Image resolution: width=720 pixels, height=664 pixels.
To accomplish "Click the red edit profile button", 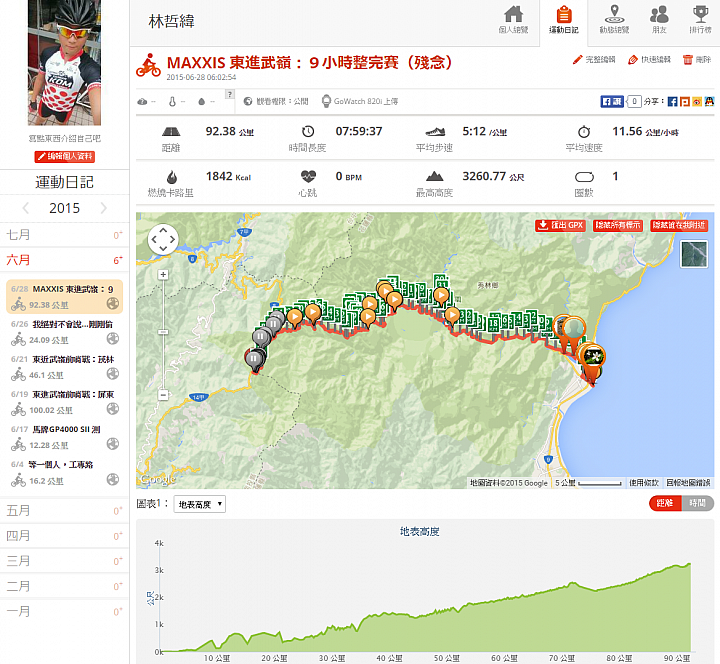I will tap(64, 157).
